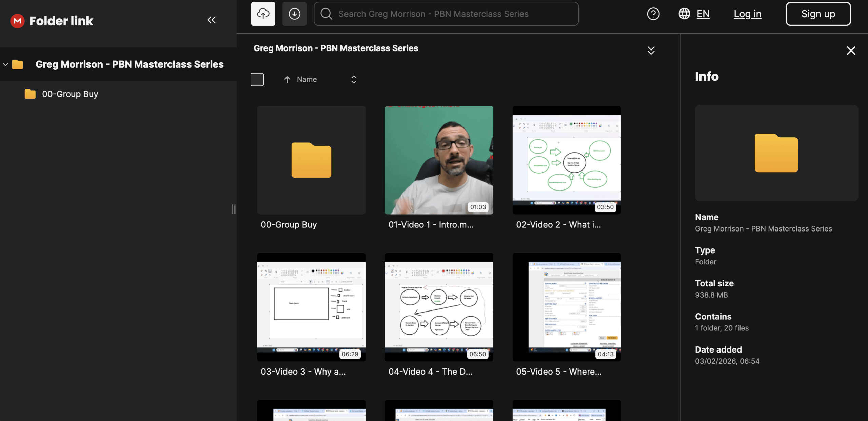This screenshot has width=868, height=421.
Task: Click the MEGA logo icon
Action: pyautogui.click(x=17, y=21)
